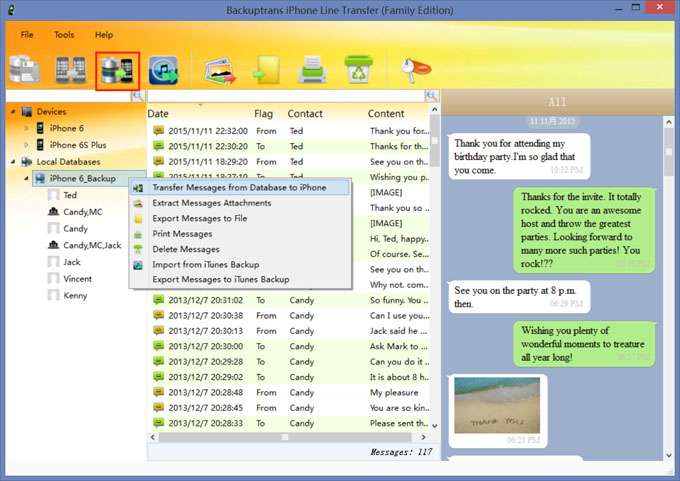Click the search icon above message list
Viewport: 680px width, 481px height.
(432, 96)
